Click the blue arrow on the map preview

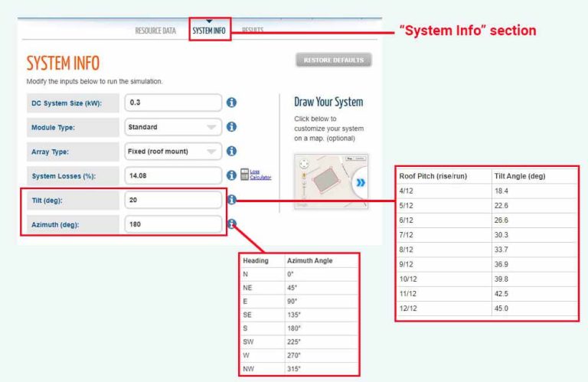pos(360,184)
